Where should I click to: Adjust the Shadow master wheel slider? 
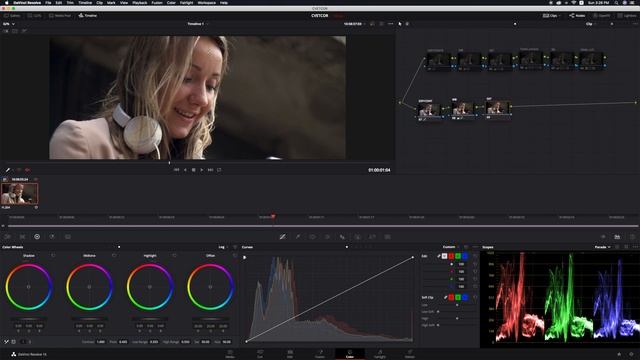tap(29, 319)
